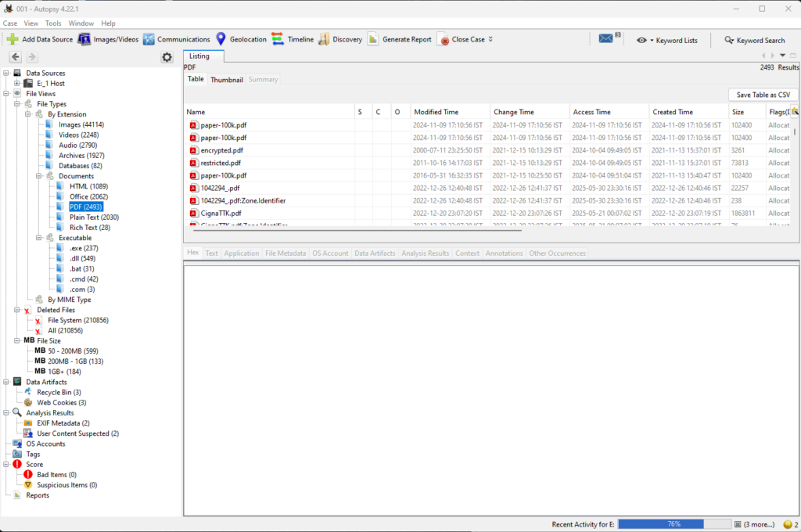The width and height of the screenshot is (801, 532).
Task: Open the mail notification envelope icon
Action: (x=606, y=38)
